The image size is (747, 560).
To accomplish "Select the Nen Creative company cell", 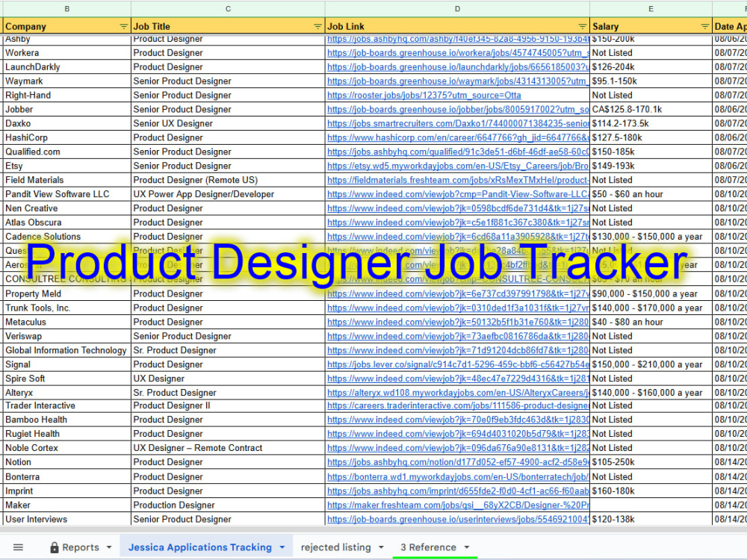I will click(66, 208).
